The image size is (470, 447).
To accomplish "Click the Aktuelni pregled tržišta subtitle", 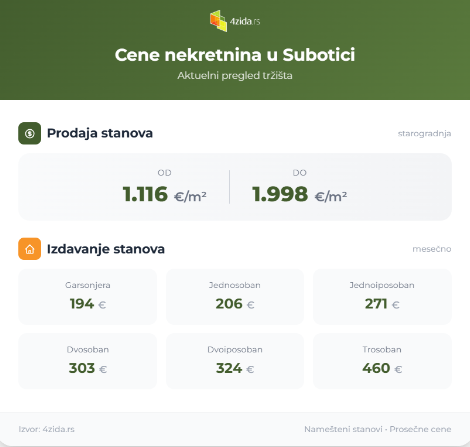I will pos(235,75).
